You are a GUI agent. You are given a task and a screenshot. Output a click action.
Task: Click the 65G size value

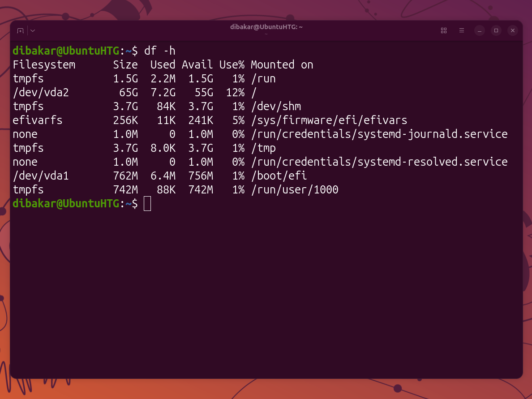129,93
